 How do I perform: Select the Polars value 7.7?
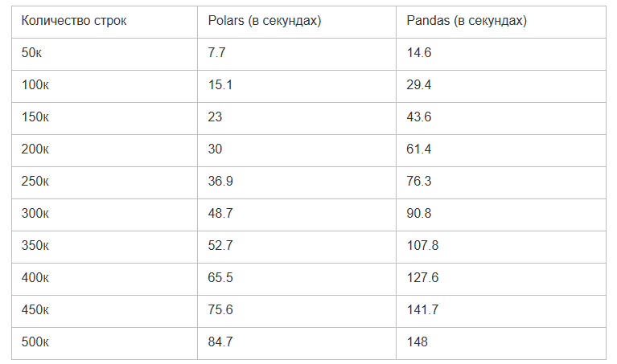point(217,53)
